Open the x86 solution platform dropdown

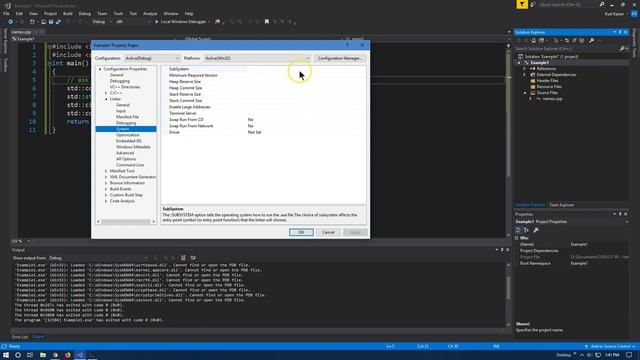click(x=133, y=22)
